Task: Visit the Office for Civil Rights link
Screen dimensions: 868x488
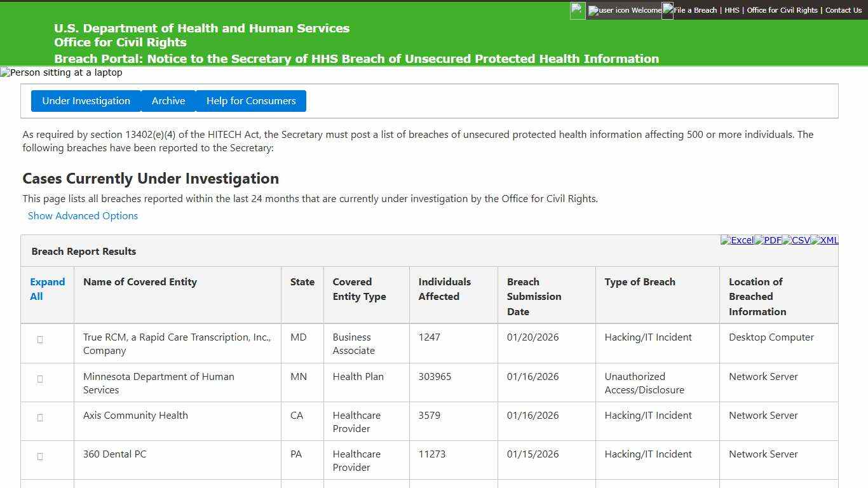Action: click(783, 10)
